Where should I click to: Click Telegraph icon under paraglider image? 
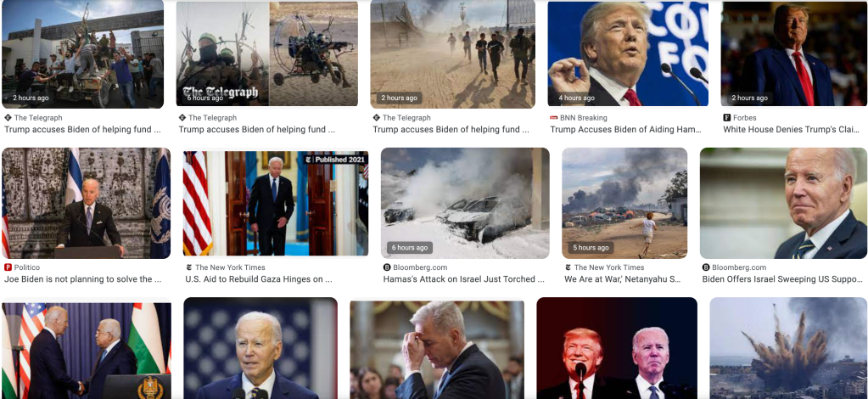(182, 117)
